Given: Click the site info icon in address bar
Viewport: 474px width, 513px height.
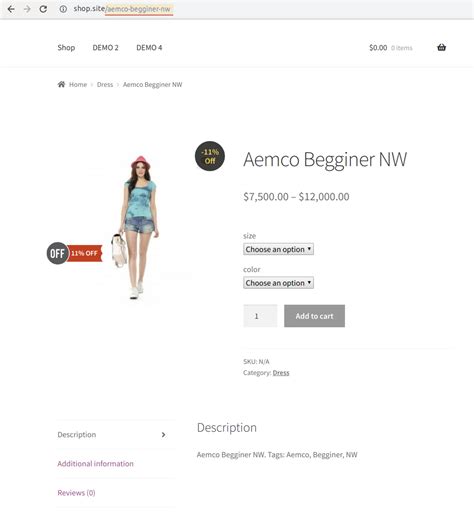Looking at the screenshot, I should click(63, 9).
